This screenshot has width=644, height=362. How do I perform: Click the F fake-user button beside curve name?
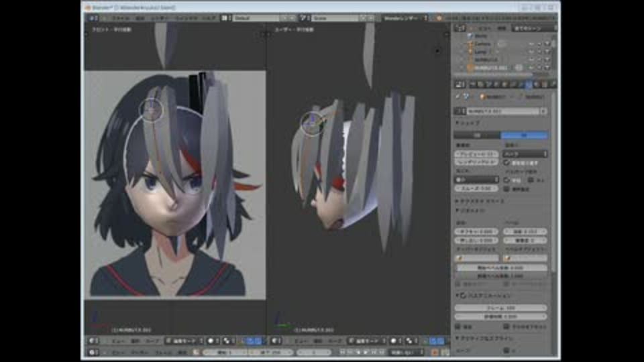544,111
